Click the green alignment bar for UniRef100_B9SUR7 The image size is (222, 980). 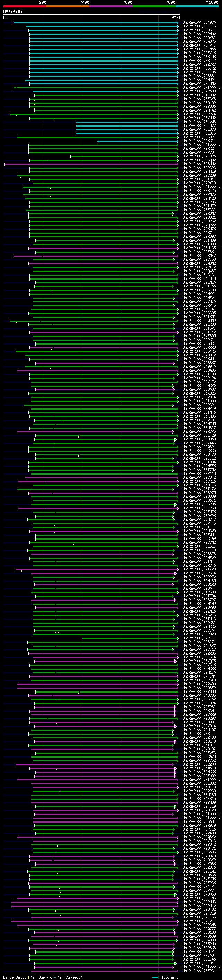pyautogui.click(x=98, y=137)
